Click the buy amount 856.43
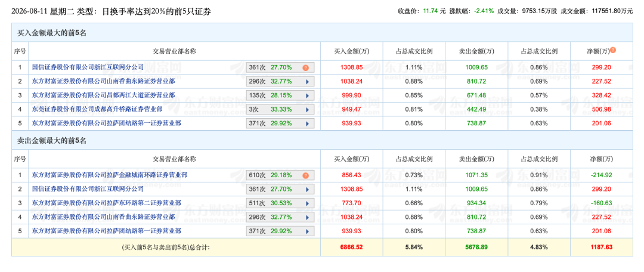Image resolution: width=644 pixels, height=272 pixels. pos(351,175)
